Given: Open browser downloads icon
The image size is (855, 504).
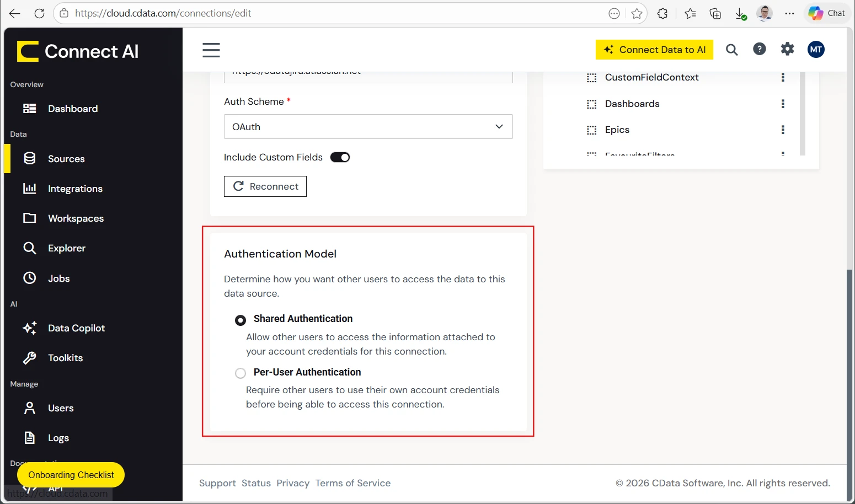Looking at the screenshot, I should (x=741, y=13).
